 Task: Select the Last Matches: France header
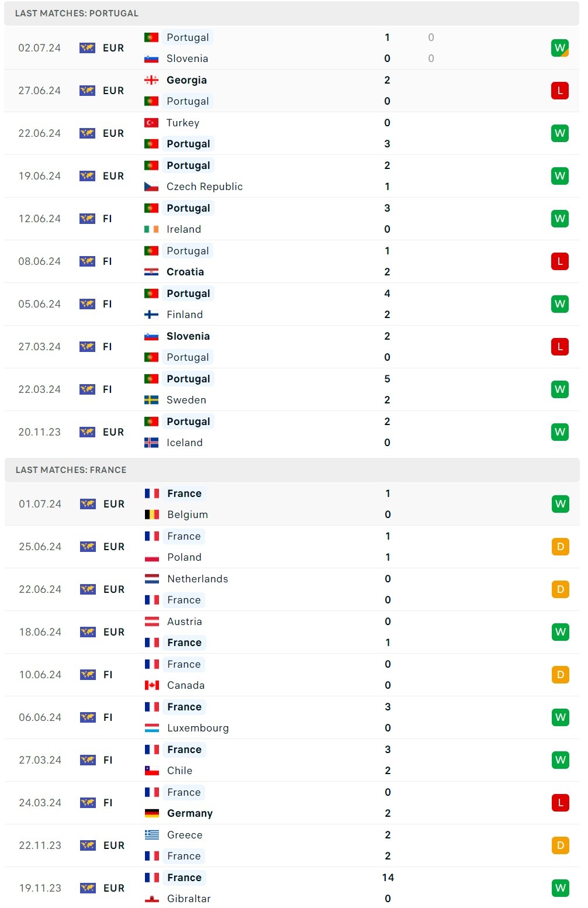(71, 470)
